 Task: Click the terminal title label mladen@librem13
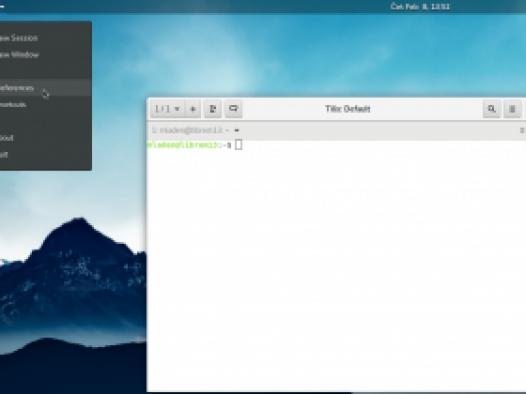(x=191, y=130)
